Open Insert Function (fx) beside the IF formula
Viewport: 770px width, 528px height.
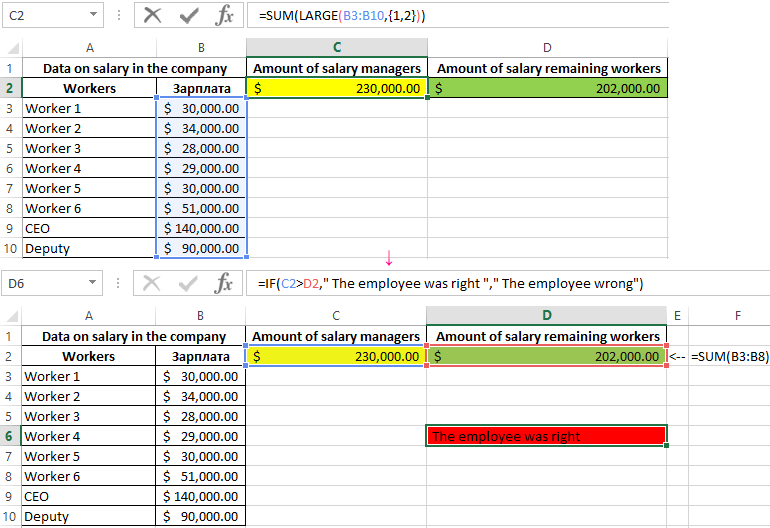coord(225,283)
